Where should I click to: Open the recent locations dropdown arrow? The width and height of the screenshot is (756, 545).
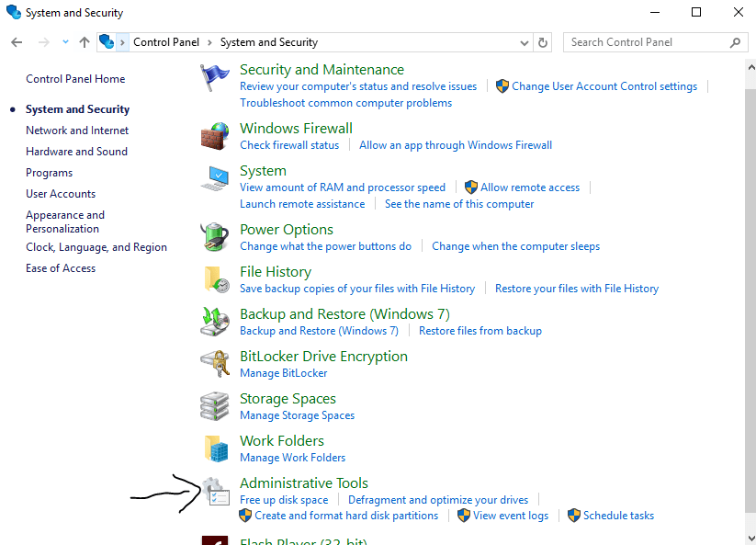pyautogui.click(x=65, y=42)
